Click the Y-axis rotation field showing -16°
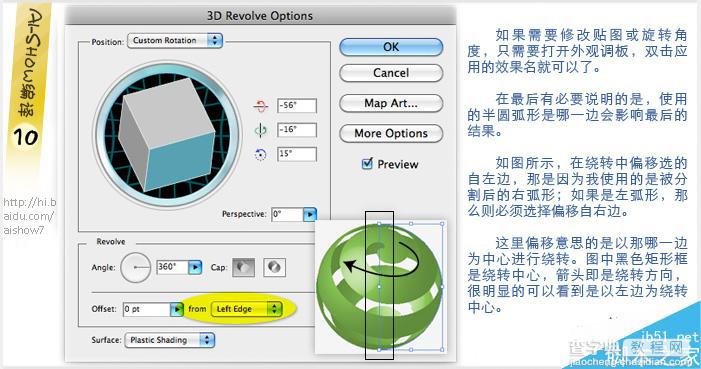This screenshot has height=369, width=701. tap(297, 130)
